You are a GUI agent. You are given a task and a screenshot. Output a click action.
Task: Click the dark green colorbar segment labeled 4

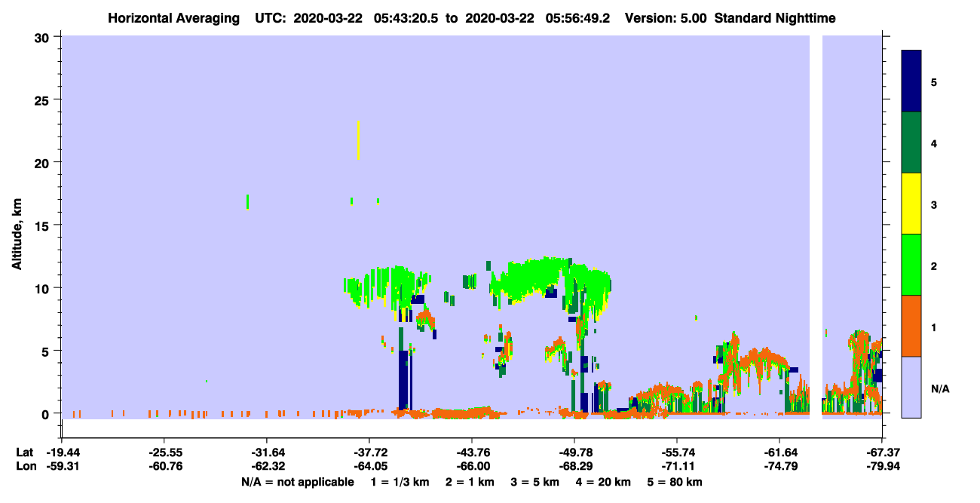911,143
